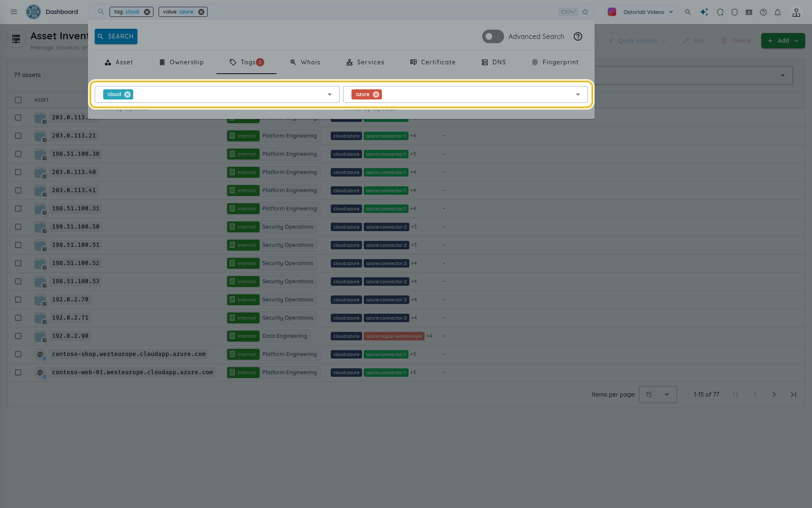Viewport: 812px width, 508px height.
Task: Star the current search as favorite
Action: [x=585, y=12]
